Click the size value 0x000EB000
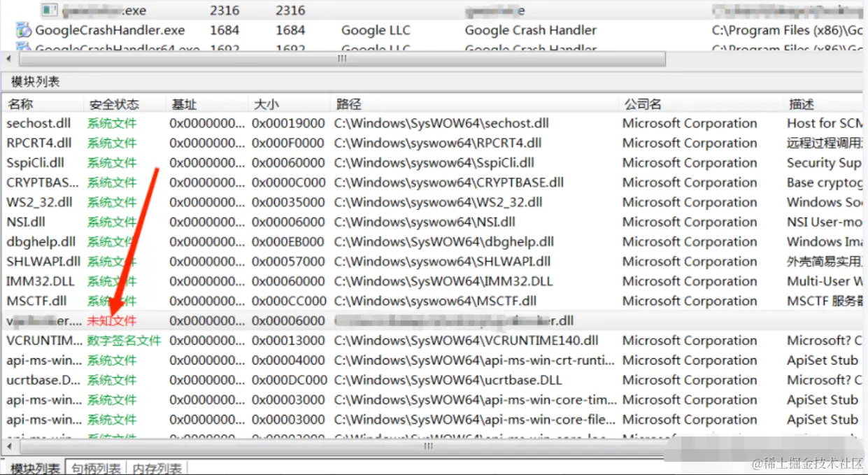Viewport: 868px width, 475px height. coord(288,242)
